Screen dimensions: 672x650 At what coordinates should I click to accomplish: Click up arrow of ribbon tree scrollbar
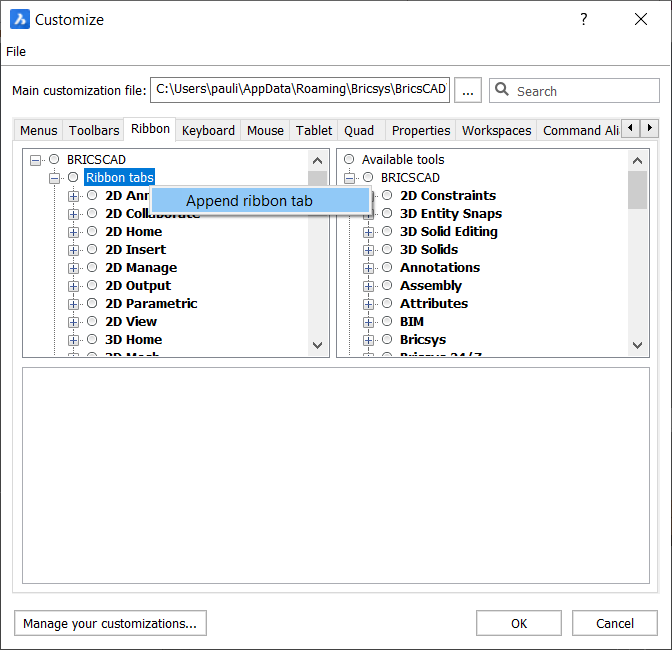tap(318, 161)
